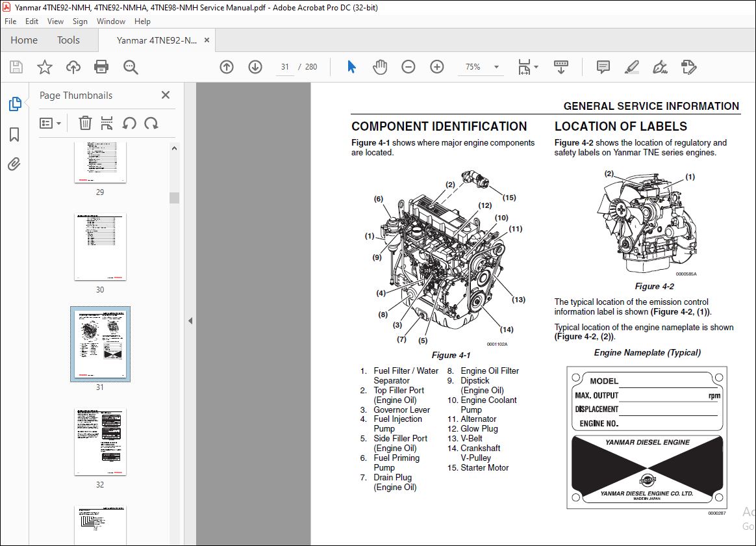Open Find text magnifier icon
This screenshot has width=756, height=546.
[131, 67]
